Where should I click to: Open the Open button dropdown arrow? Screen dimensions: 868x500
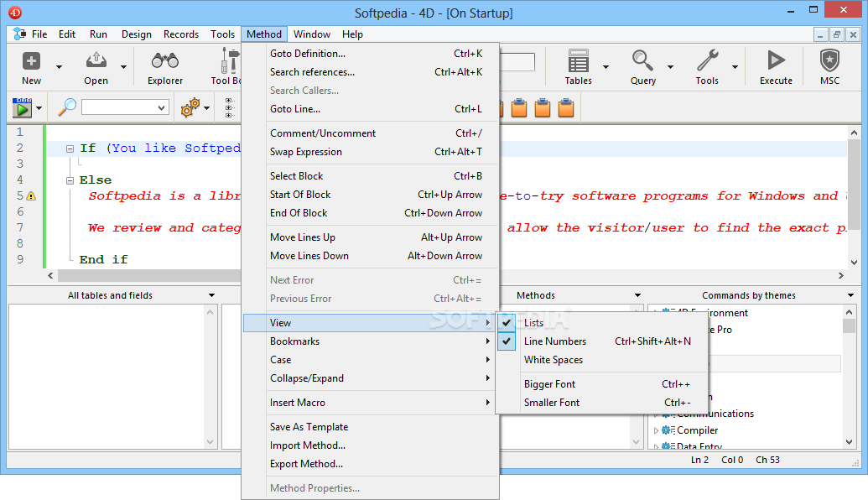pyautogui.click(x=123, y=67)
